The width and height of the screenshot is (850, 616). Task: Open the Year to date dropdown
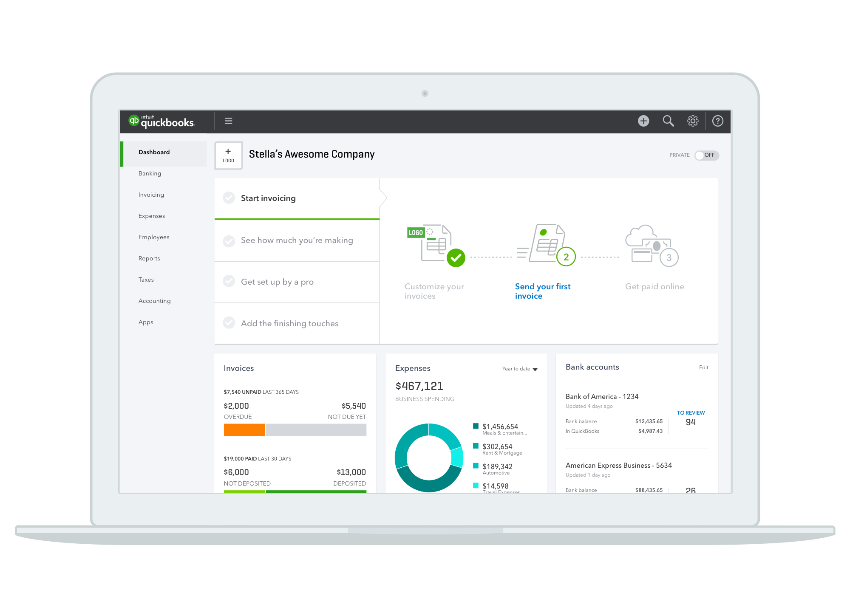(520, 369)
